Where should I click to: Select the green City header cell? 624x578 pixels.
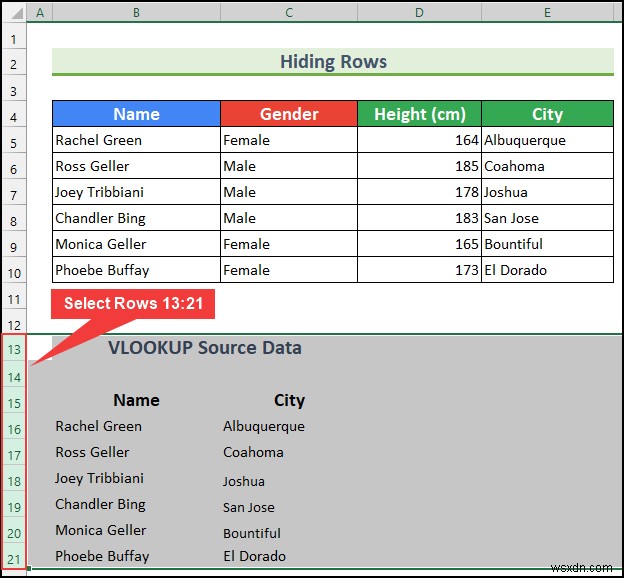coord(548,114)
